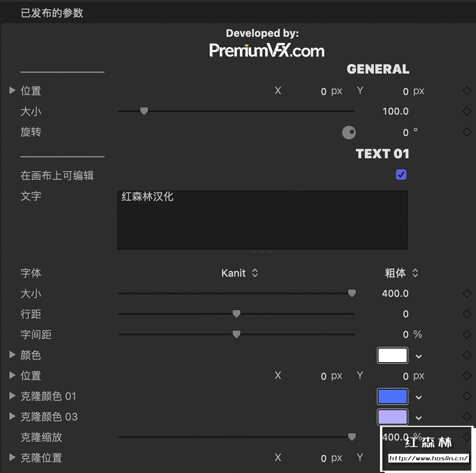The image size is (476, 473).
Task: Click the general 大小 100.0 value
Action: click(395, 111)
